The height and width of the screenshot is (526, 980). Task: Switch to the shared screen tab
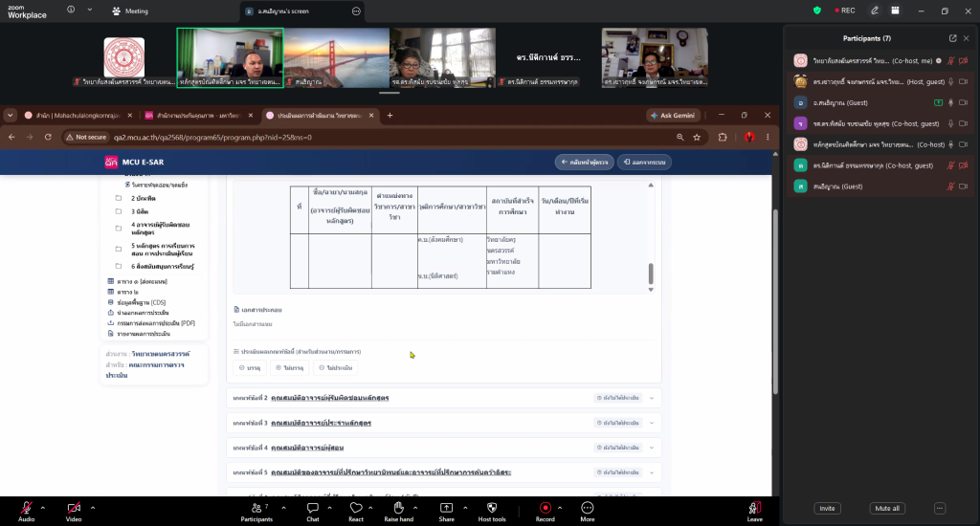(x=301, y=11)
